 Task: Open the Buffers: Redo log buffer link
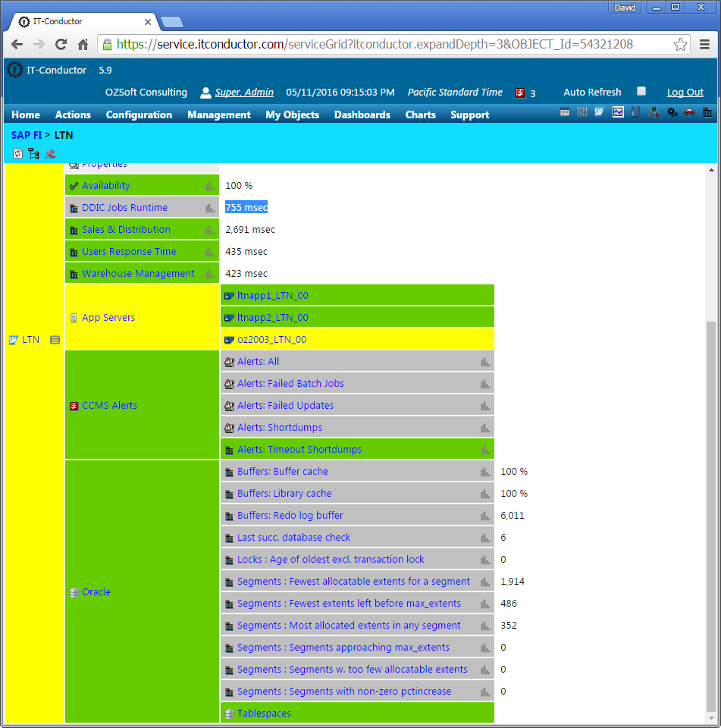point(290,516)
